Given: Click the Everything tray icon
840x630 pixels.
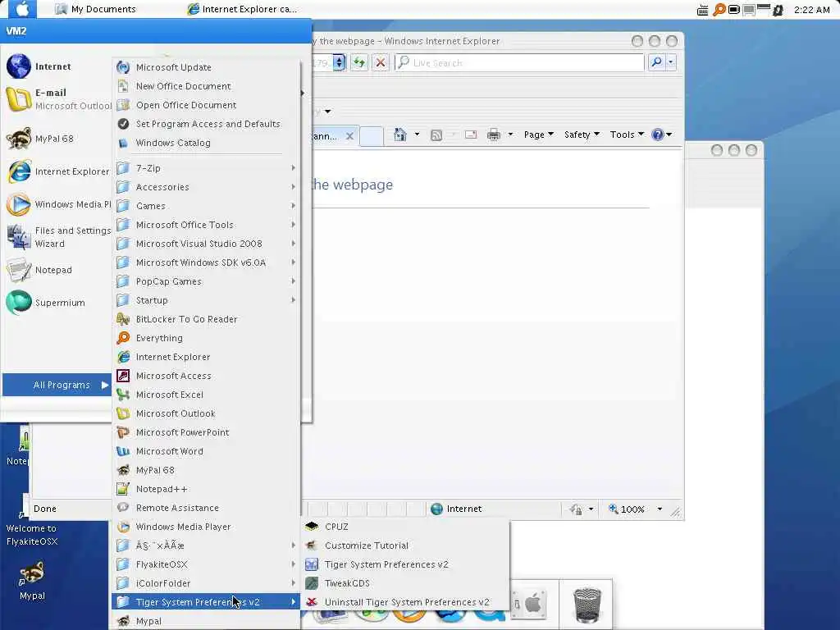Looking at the screenshot, I should point(719,10).
